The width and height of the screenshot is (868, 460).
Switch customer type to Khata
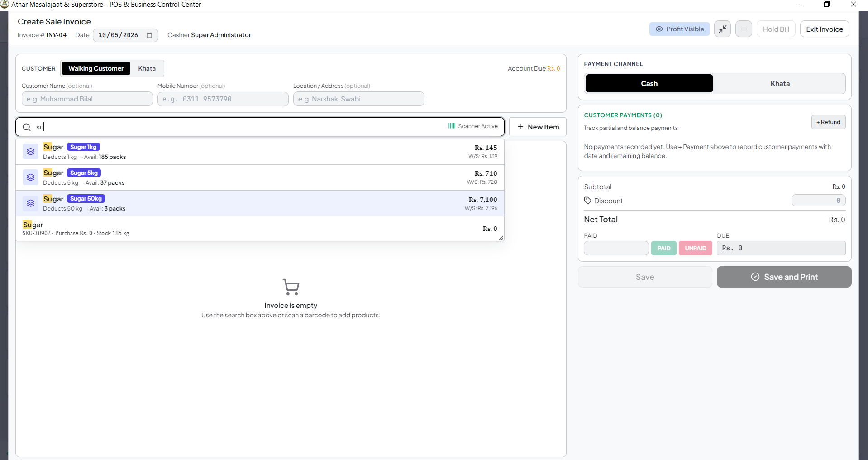pyautogui.click(x=147, y=68)
